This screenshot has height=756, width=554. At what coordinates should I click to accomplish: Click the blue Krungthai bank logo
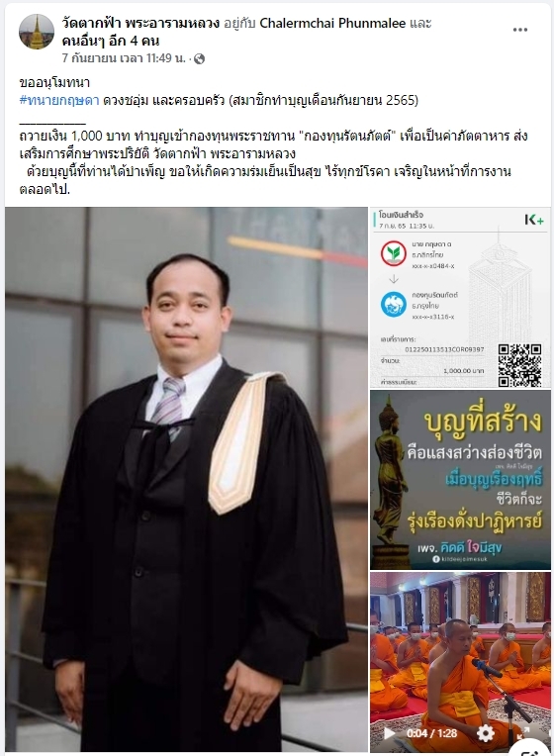(x=394, y=305)
